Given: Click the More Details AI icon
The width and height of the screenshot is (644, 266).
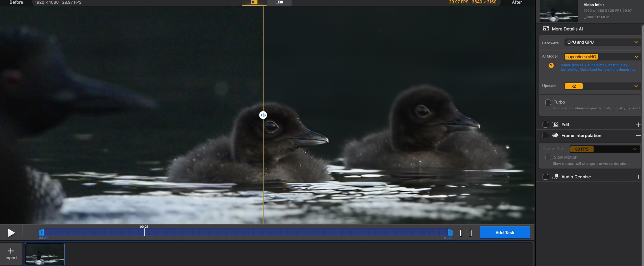Looking at the screenshot, I should pos(546,29).
